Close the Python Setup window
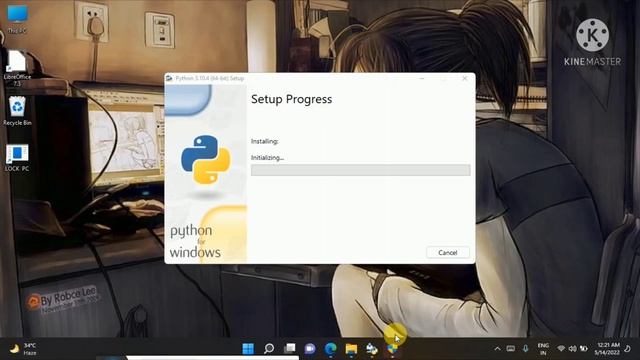This screenshot has width=640, height=360. coord(464,78)
